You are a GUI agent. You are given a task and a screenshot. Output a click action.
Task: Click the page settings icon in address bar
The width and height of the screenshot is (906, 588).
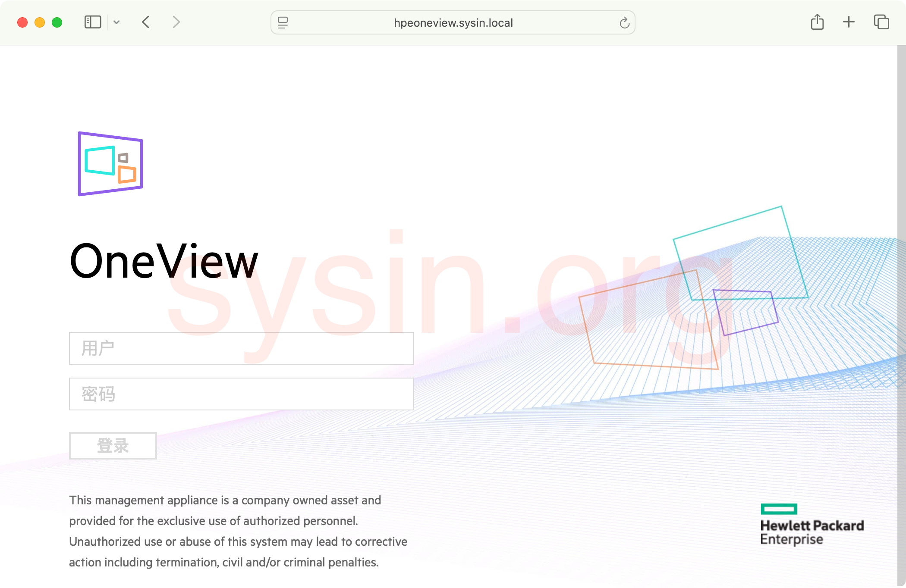(x=283, y=22)
